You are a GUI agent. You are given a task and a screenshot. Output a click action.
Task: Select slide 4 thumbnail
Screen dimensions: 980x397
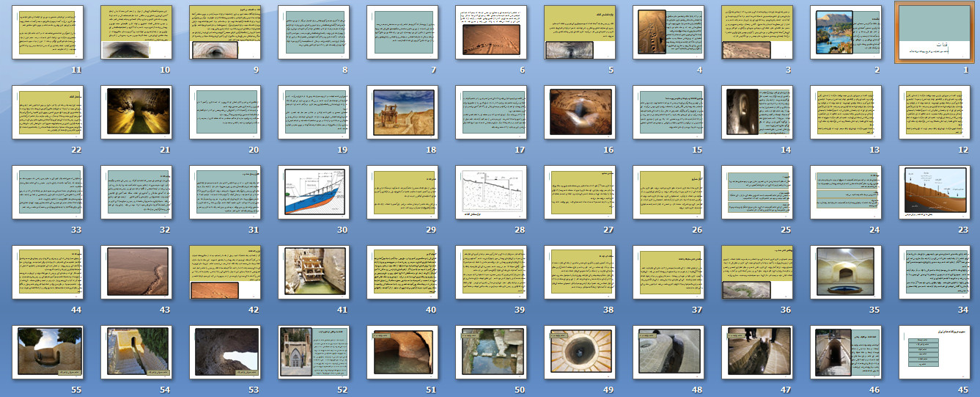(x=668, y=32)
